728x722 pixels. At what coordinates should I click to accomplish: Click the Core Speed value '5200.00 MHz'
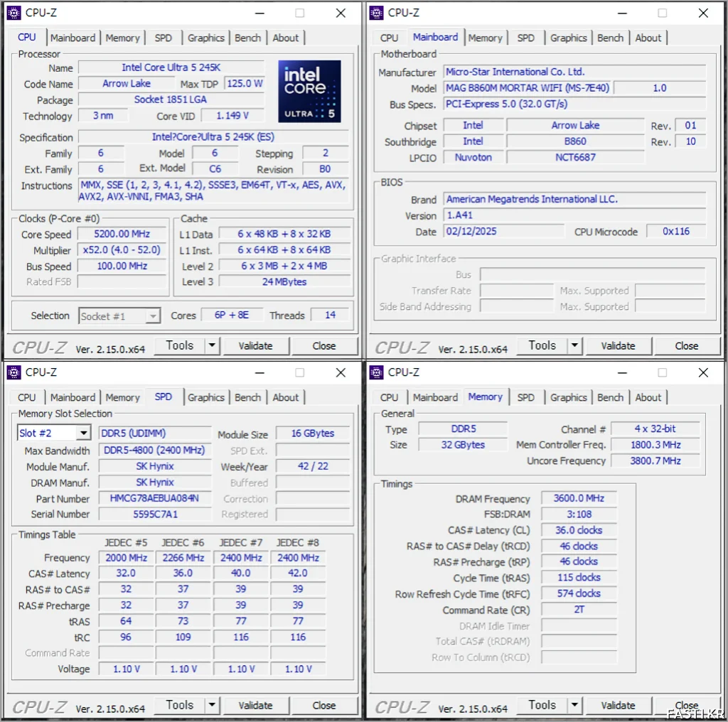(x=122, y=234)
